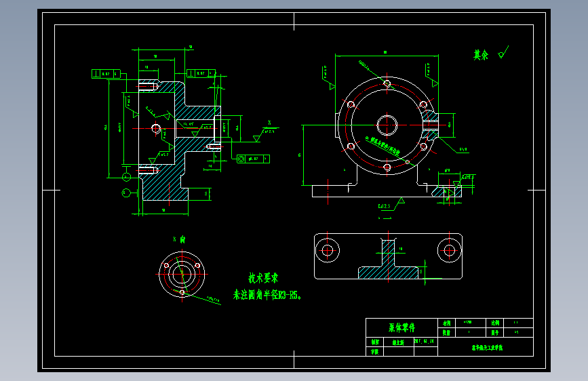This screenshot has height=381, width=588.
Task: Select the 数量 label cell in title block
Action: pyautogui.click(x=446, y=333)
